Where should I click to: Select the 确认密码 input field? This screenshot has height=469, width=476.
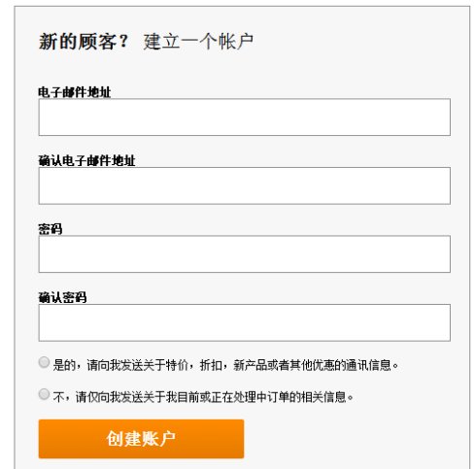245,322
